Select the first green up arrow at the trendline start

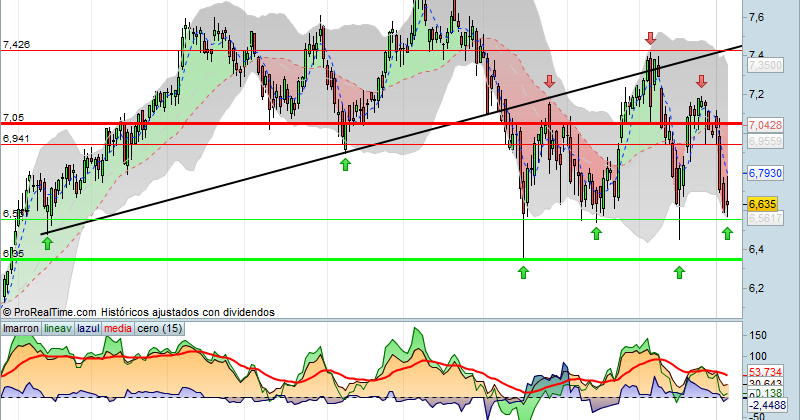(x=47, y=243)
